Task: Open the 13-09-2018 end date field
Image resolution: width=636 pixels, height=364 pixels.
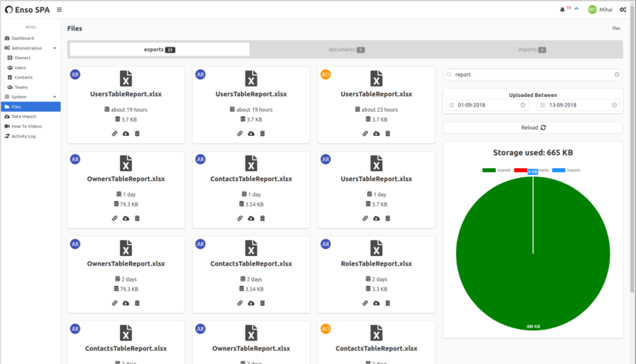Action: tap(579, 105)
